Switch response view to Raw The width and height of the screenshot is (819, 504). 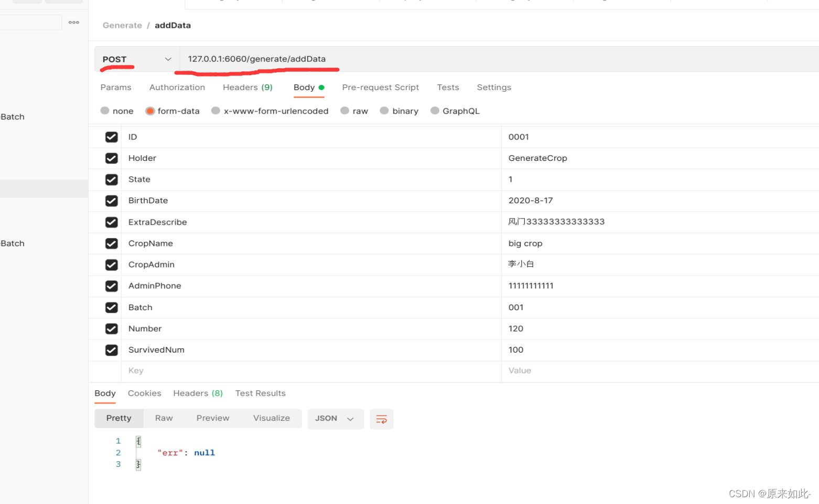pyautogui.click(x=164, y=418)
